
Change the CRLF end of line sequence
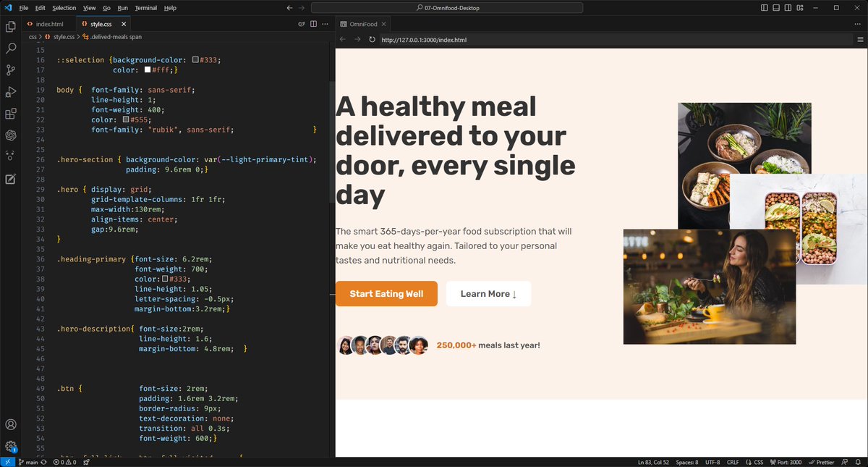pos(733,462)
